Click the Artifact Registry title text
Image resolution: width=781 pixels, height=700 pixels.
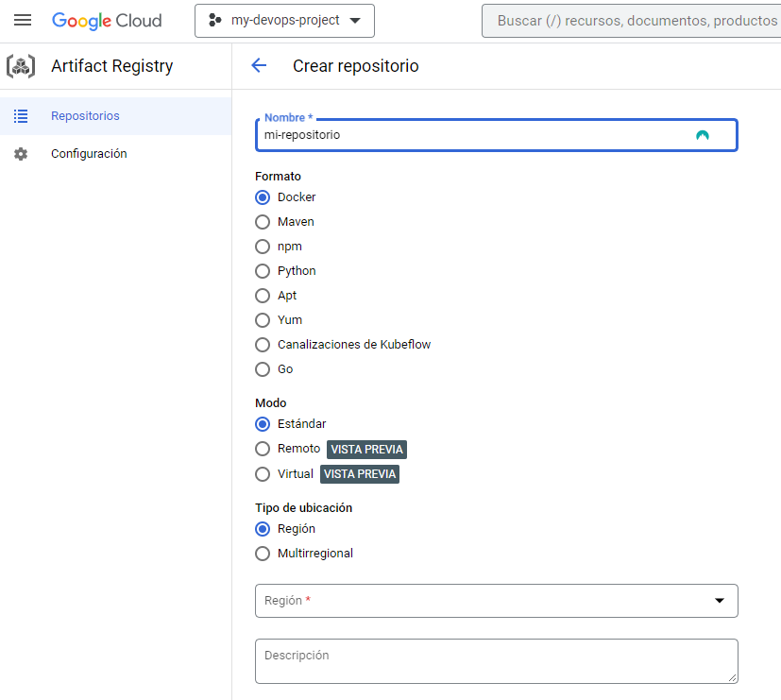click(x=112, y=66)
